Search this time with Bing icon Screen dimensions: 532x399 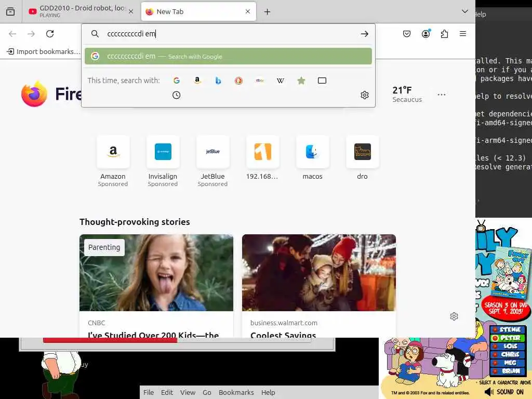click(x=218, y=81)
